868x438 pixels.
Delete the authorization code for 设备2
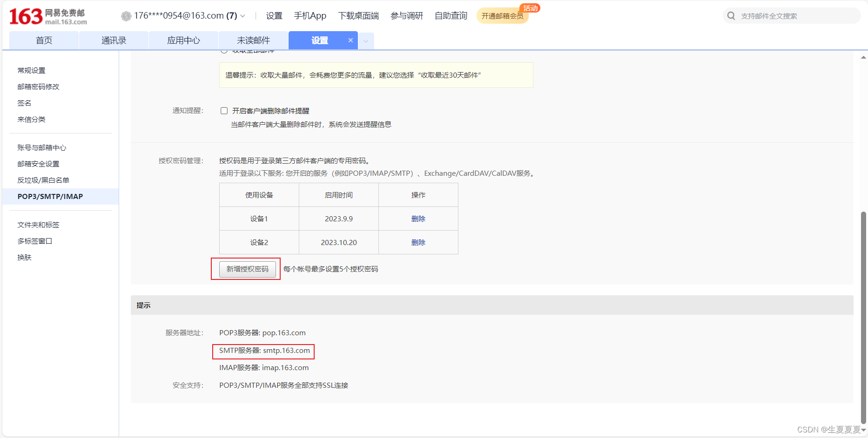[x=418, y=242]
